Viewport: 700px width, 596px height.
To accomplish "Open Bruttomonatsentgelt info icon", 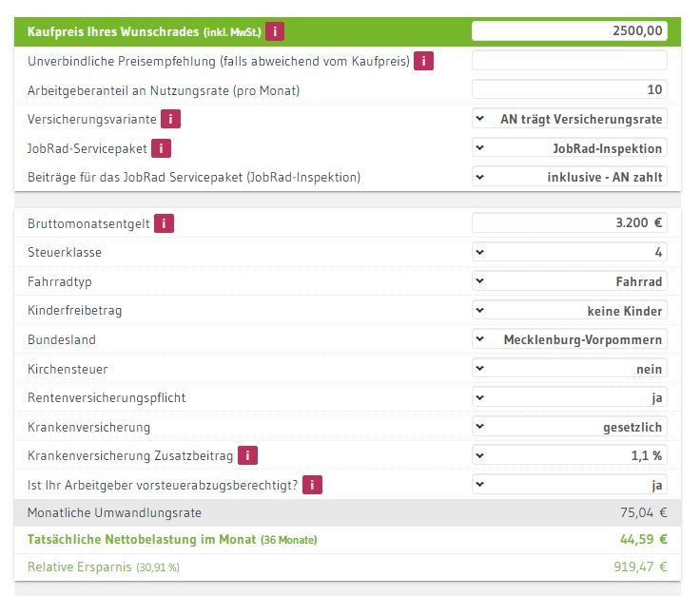I will pyautogui.click(x=164, y=223).
